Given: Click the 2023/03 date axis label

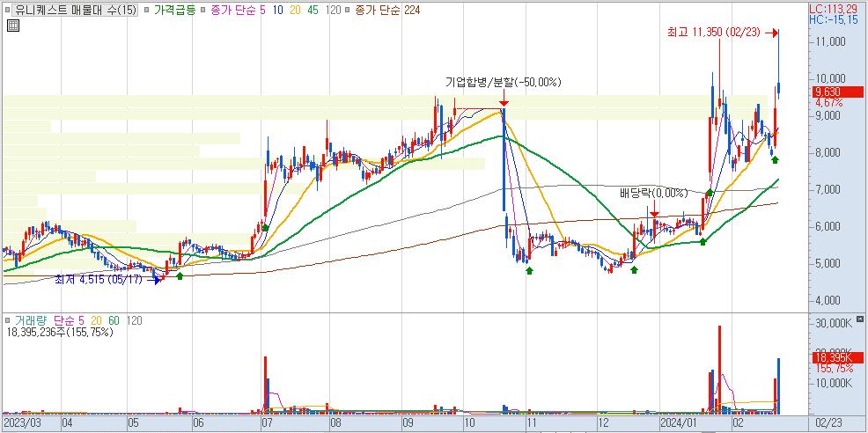Looking at the screenshot, I should [23, 423].
